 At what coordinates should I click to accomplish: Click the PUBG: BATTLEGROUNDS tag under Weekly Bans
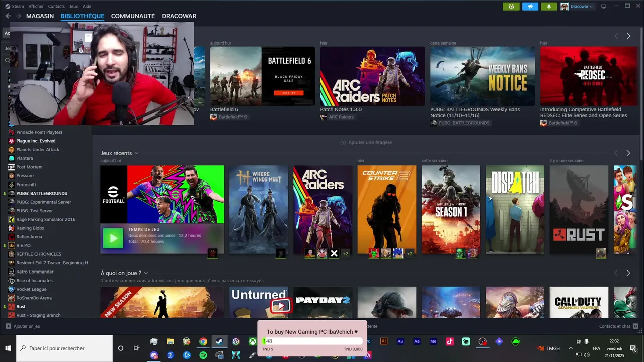(460, 123)
